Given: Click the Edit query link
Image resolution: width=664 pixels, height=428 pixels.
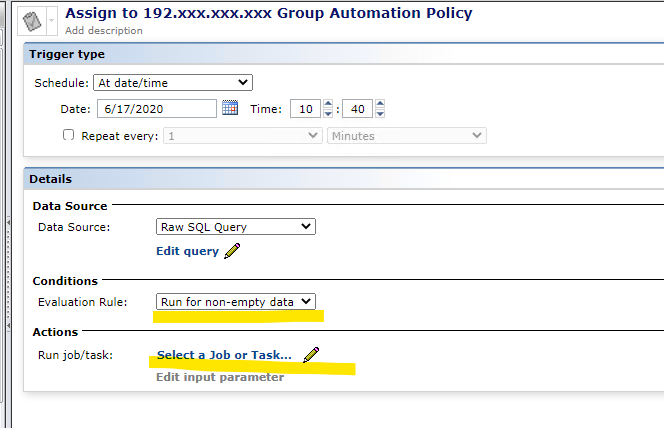Looking at the screenshot, I should click(x=187, y=251).
